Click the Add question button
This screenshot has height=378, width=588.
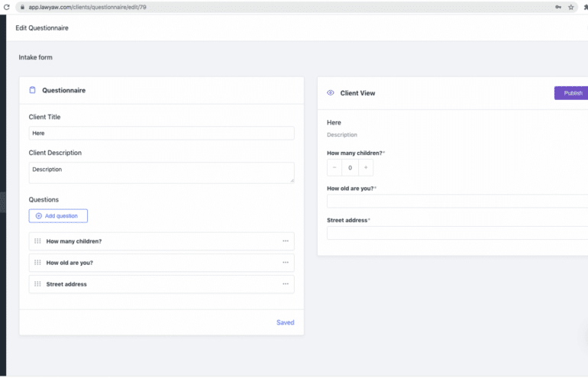click(x=58, y=216)
